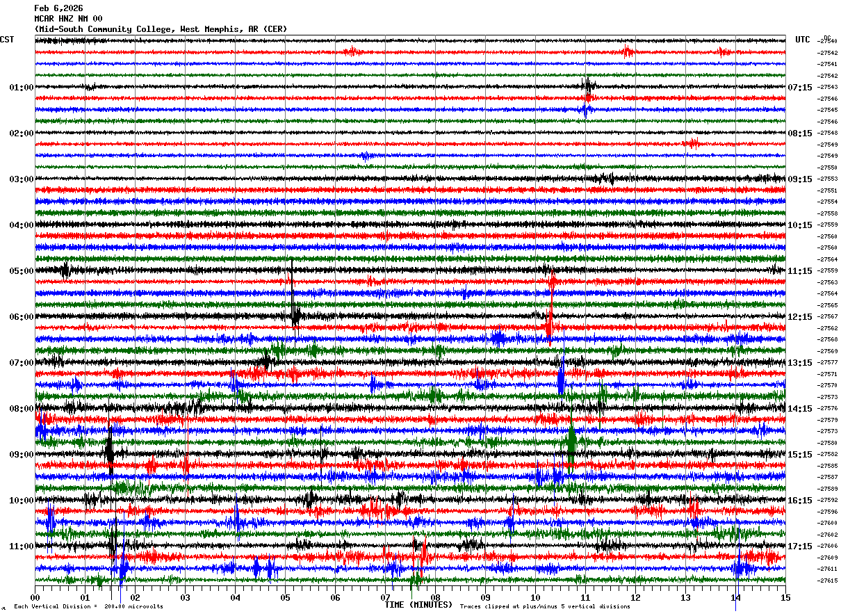Click minute tick 08 on the time axis
841x616 pixels.
[x=435, y=597]
